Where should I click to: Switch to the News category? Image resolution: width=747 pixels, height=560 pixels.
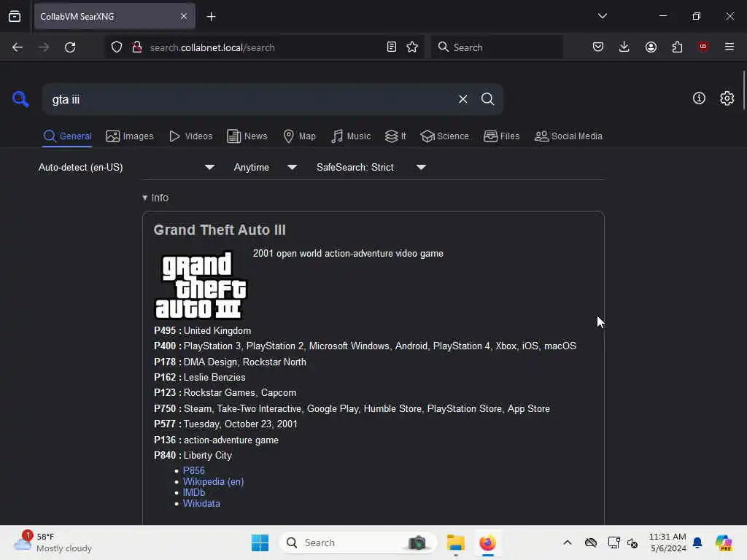tap(247, 136)
